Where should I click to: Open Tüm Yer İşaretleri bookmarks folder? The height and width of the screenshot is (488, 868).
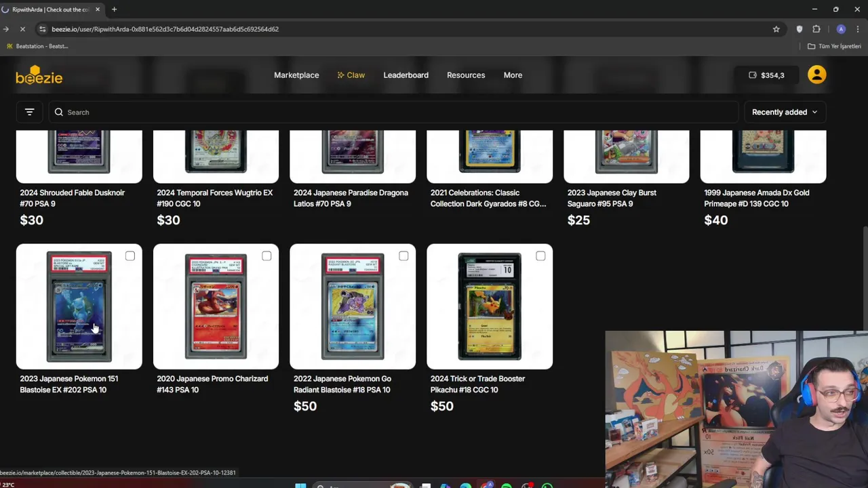(834, 46)
